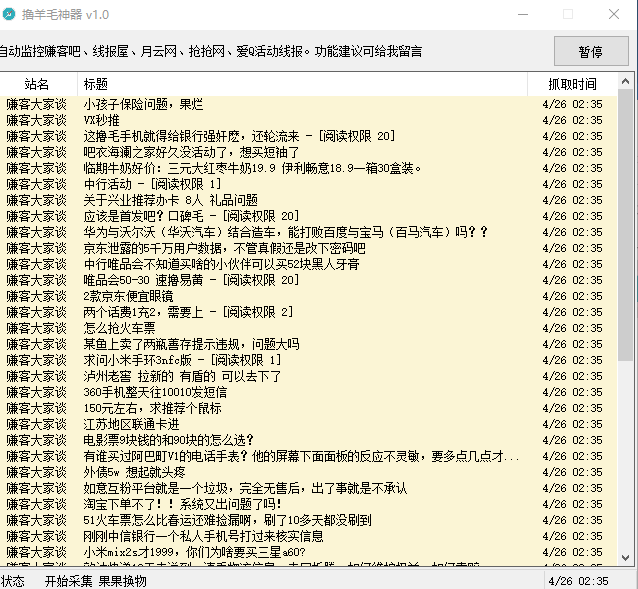
Task: Click status text 开始采集 果果换物
Action: coord(96,581)
